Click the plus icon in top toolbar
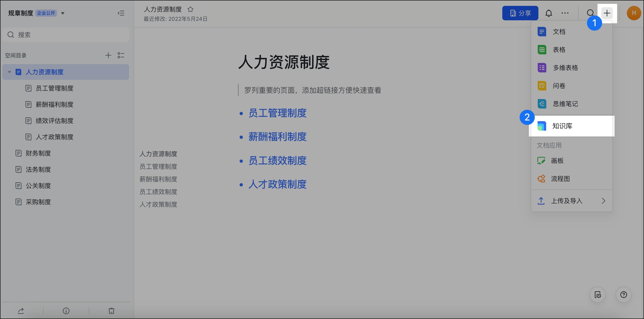 coord(607,13)
